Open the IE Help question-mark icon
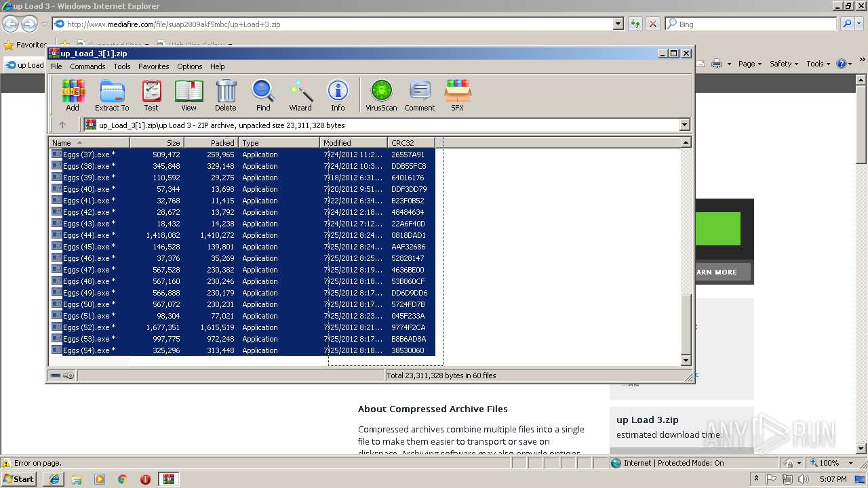This screenshot has height=488, width=868. [x=841, y=64]
